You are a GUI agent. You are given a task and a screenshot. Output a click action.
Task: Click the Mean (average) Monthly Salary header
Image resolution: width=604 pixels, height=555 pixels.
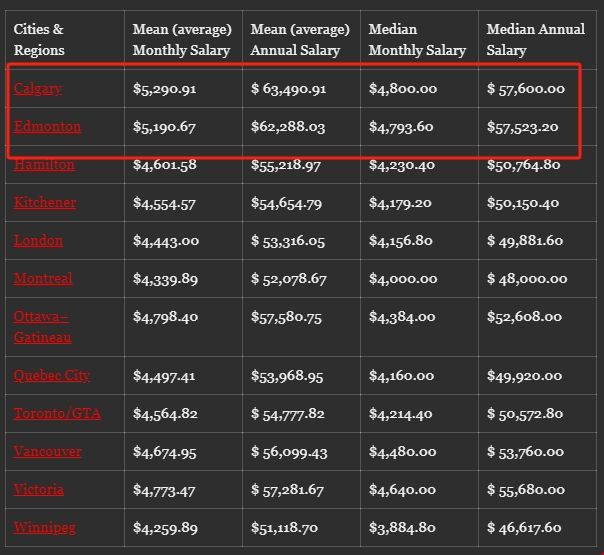tap(182, 40)
